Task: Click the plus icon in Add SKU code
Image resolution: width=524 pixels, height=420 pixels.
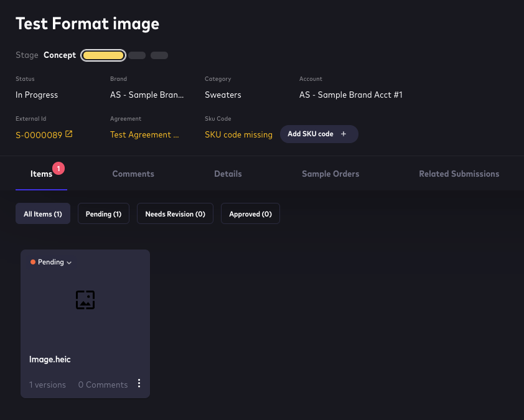Action: tap(343, 134)
